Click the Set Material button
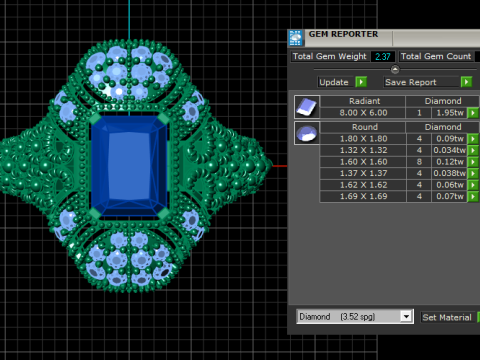 [447, 317]
